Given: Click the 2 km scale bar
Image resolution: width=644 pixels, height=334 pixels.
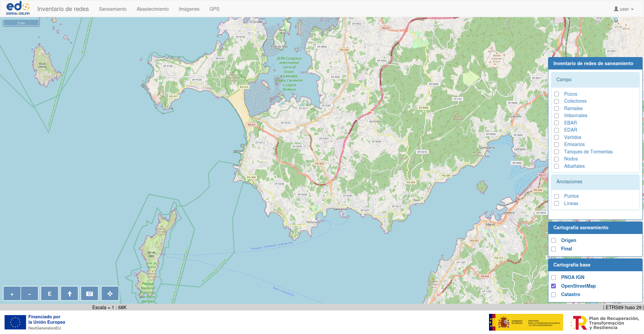Looking at the screenshot, I should [21, 23].
